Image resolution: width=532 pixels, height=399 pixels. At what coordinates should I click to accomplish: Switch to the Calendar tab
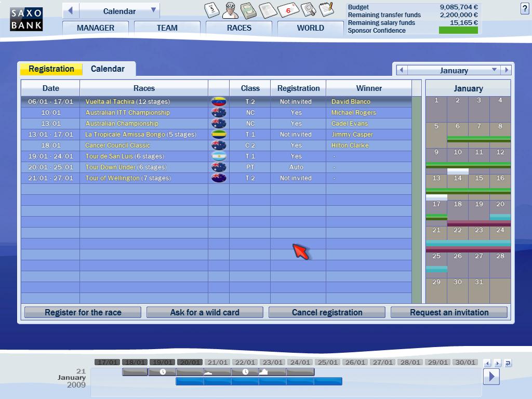108,69
